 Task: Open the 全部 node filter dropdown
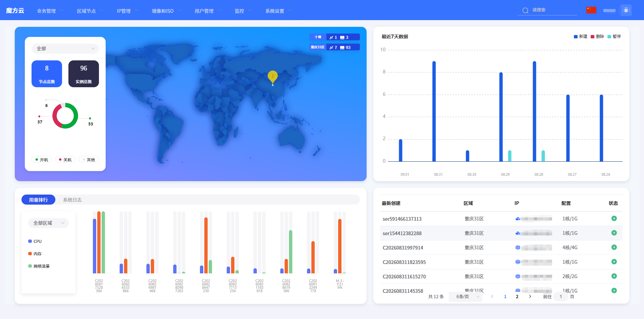pyautogui.click(x=65, y=49)
